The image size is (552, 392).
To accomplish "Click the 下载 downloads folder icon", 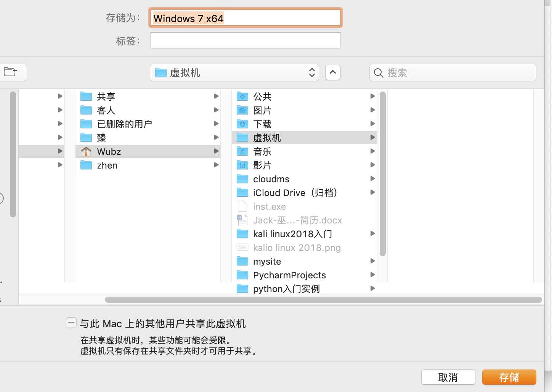I will [242, 124].
